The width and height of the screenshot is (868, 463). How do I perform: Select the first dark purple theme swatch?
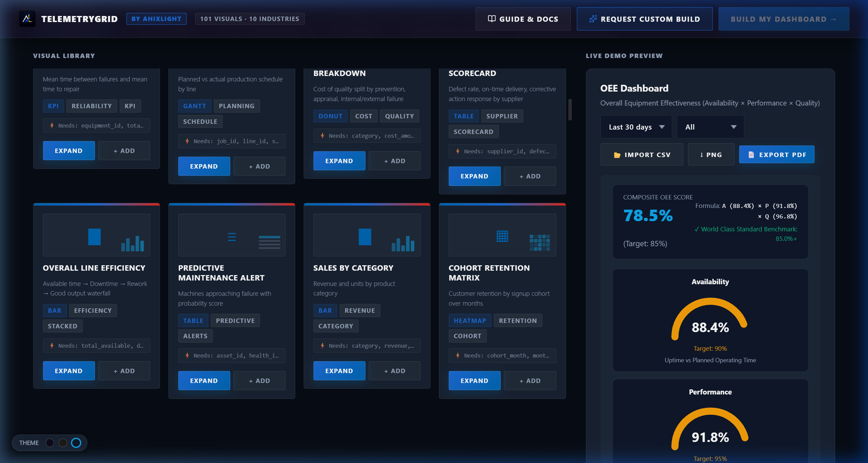click(50, 443)
